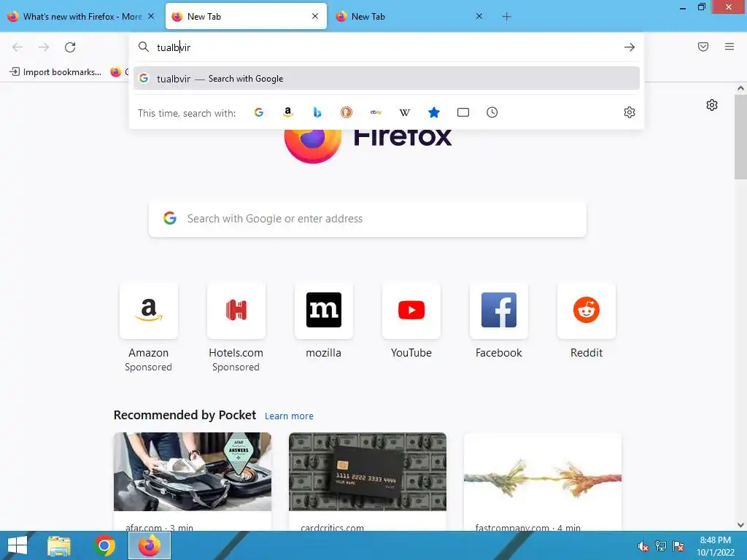Open the fastcompany.com frayed rope article
The image size is (747, 560).
(543, 472)
